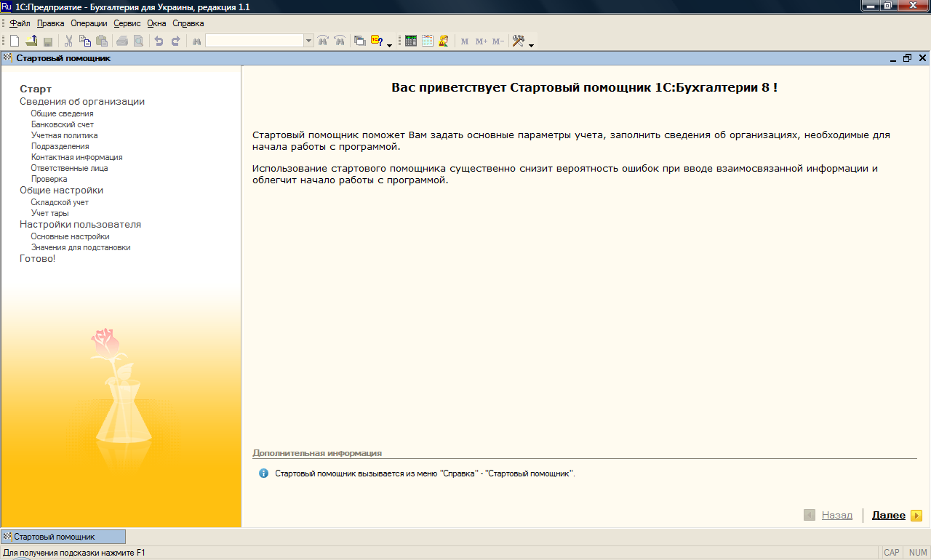
Task: Click Стартовый помощник tab in window bar
Action: tap(63, 537)
